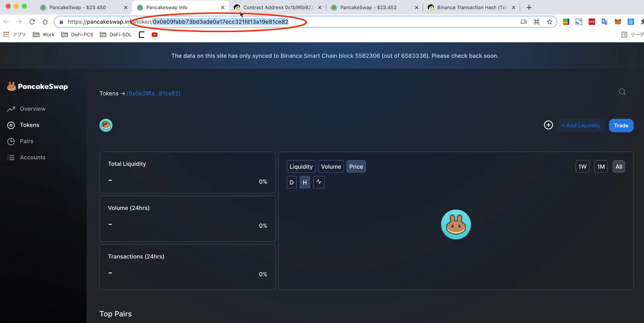Image resolution: width=644 pixels, height=323 pixels.
Task: Go back to the previous page
Action: (6, 22)
